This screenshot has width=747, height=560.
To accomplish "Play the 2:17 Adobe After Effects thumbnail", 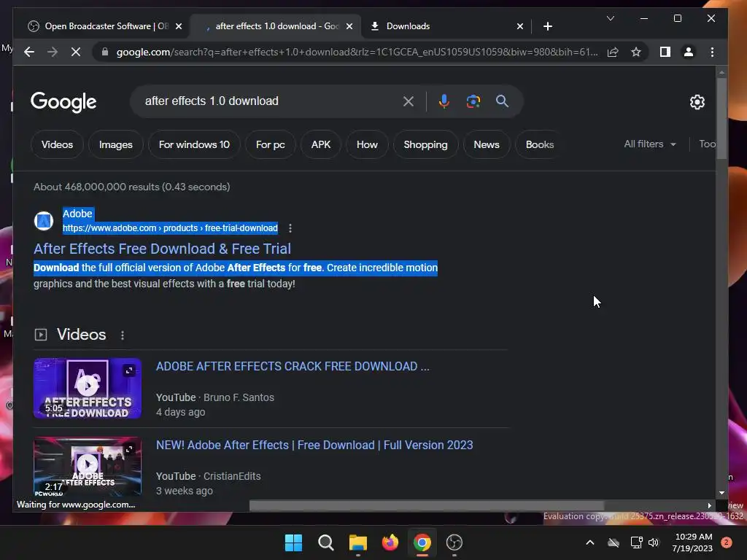I will coord(88,467).
